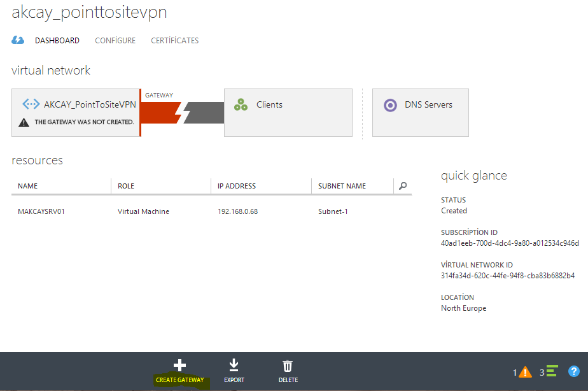
Task: Click the CREATE GATEWAY label
Action: click(x=180, y=380)
